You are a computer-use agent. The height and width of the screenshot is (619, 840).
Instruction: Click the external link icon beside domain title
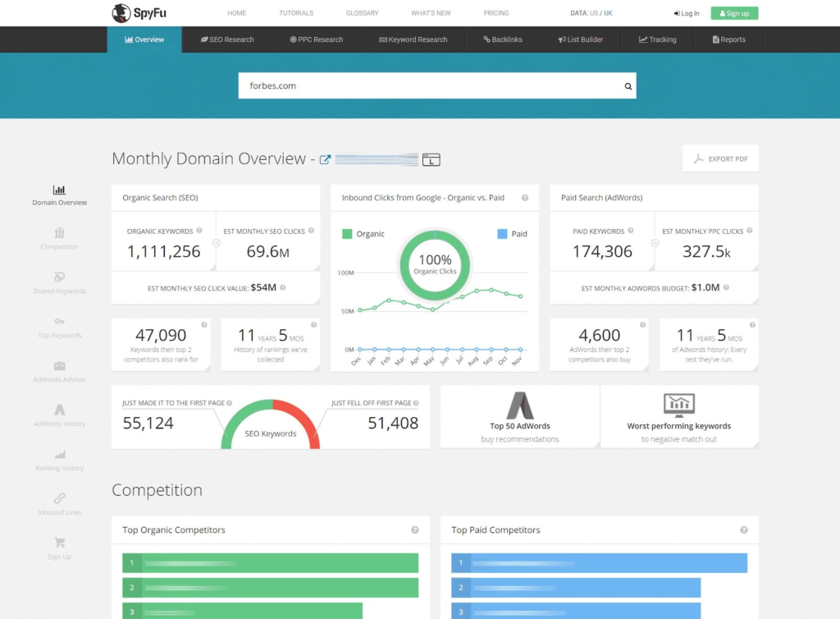pos(325,160)
